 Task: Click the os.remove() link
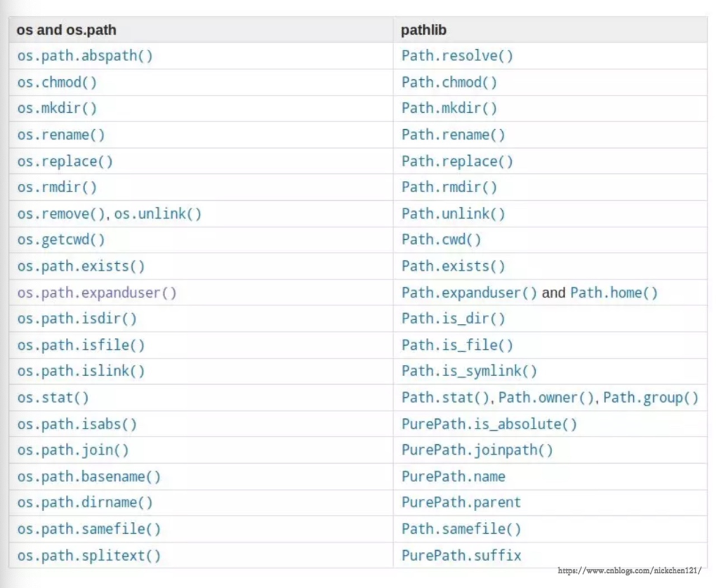coord(61,214)
